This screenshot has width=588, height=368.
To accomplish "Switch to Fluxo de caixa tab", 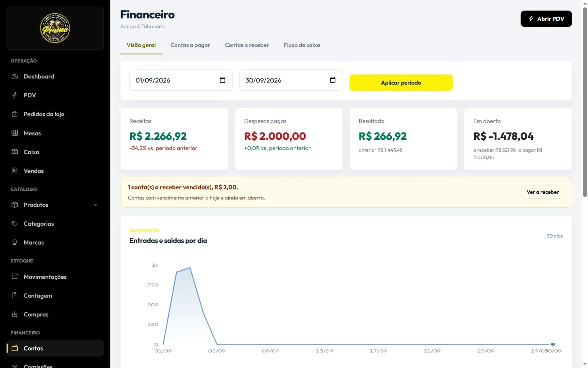I will 302,45.
